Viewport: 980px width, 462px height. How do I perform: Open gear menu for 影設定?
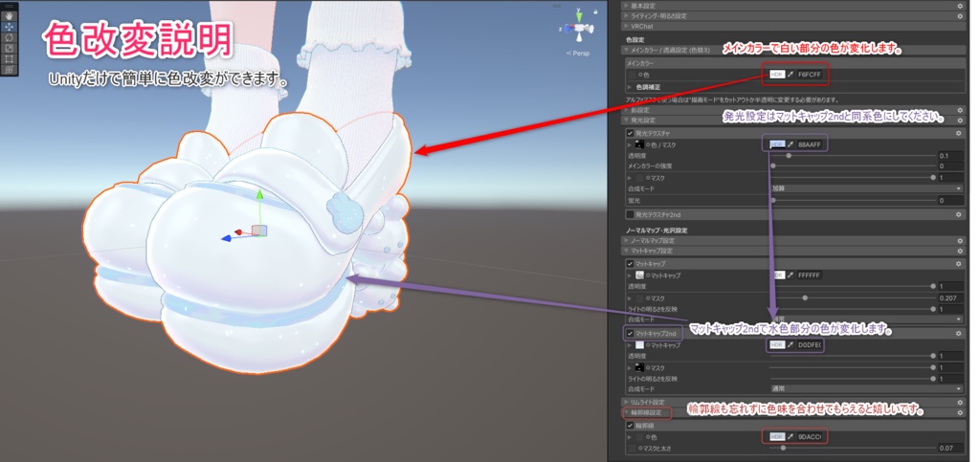tap(959, 110)
